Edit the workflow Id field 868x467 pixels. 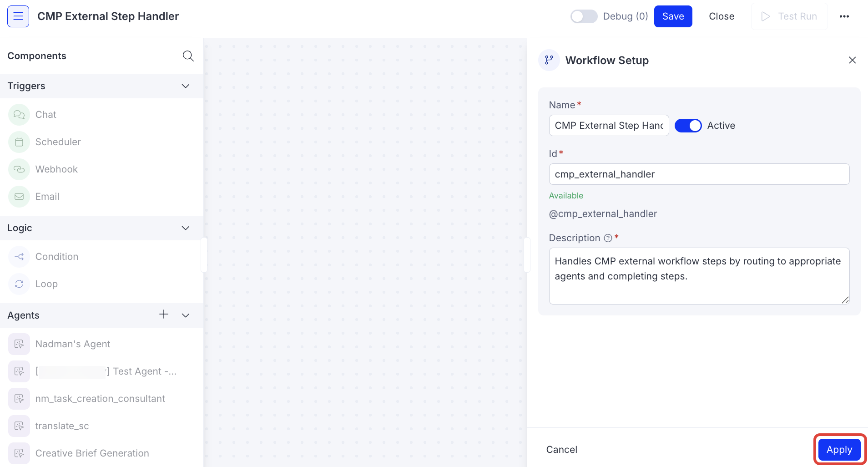[x=699, y=174]
